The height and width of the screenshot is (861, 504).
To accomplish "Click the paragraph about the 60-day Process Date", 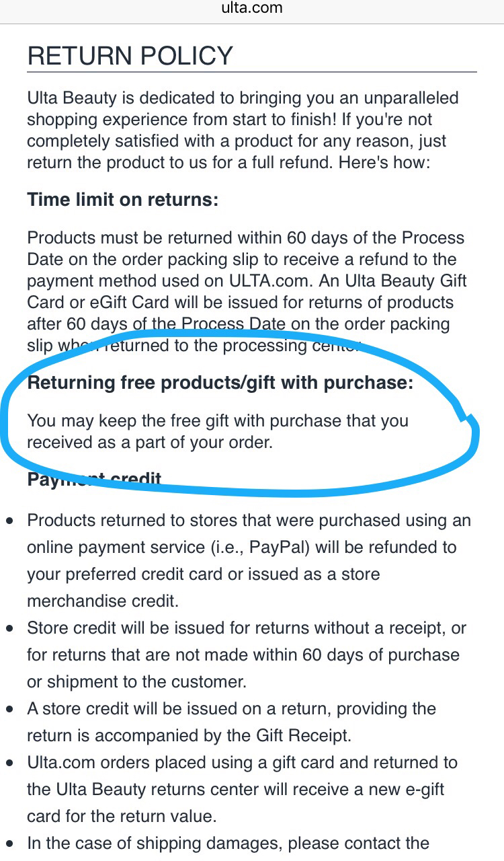I will [x=247, y=292].
